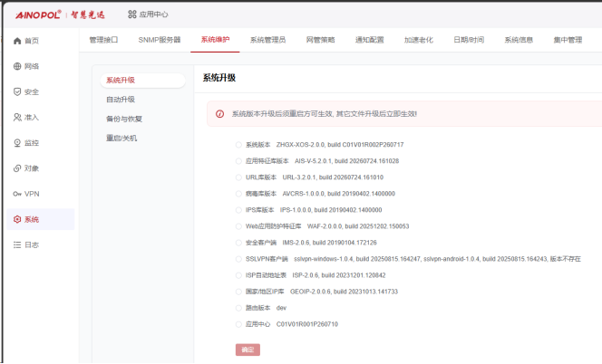
Task: Select the ISP自动地址表 radio button
Action: pyautogui.click(x=238, y=275)
